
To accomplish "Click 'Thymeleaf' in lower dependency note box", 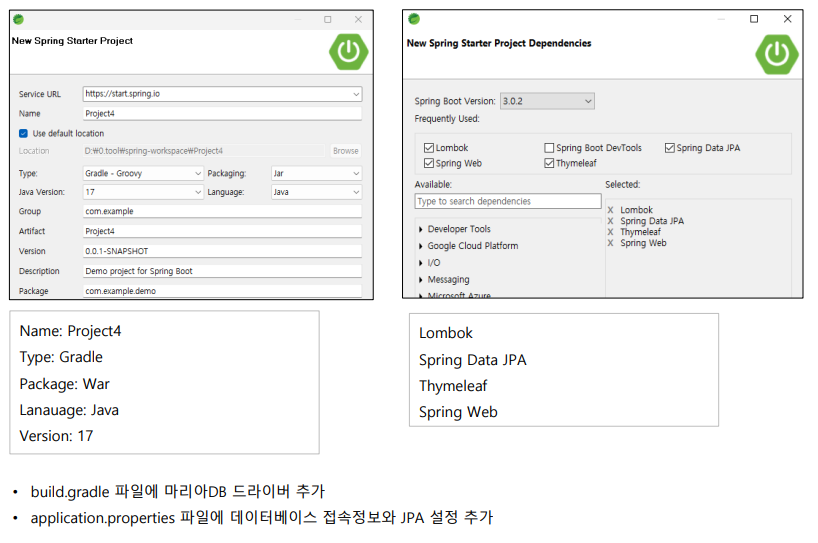I will [x=453, y=386].
